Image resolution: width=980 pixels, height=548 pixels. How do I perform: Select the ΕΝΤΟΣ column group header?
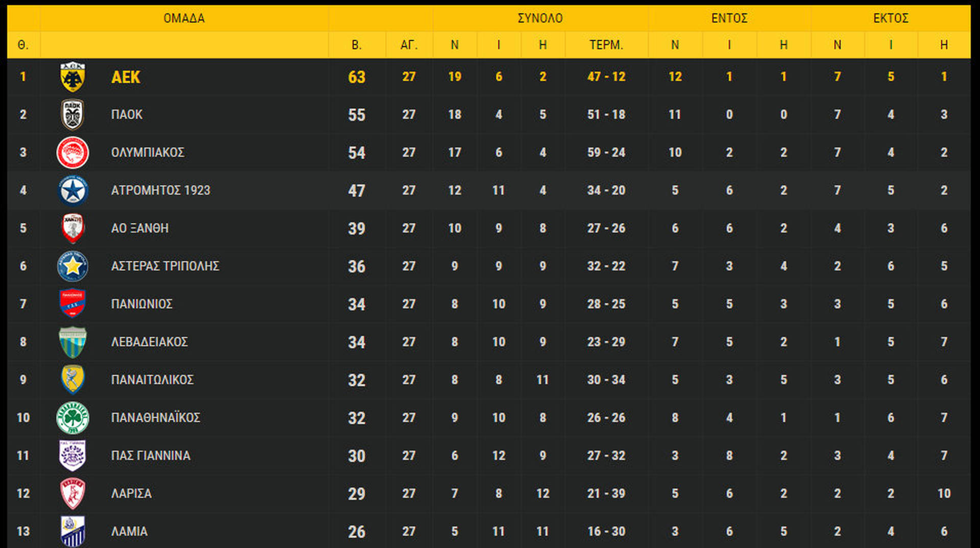729,18
